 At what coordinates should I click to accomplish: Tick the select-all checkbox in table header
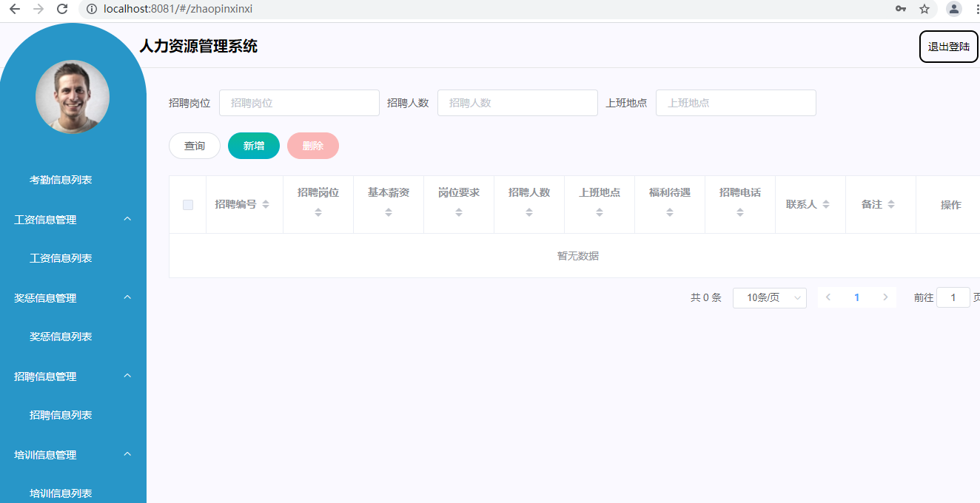(188, 205)
